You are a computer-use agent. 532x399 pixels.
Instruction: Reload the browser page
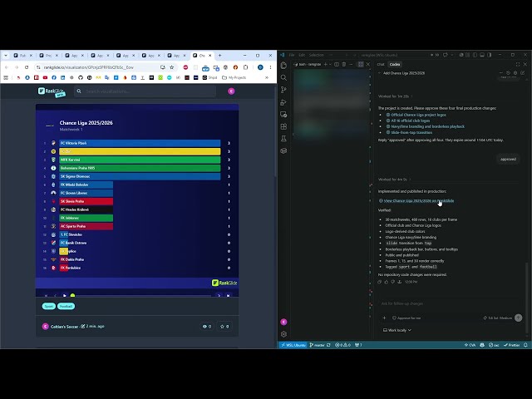click(27, 67)
